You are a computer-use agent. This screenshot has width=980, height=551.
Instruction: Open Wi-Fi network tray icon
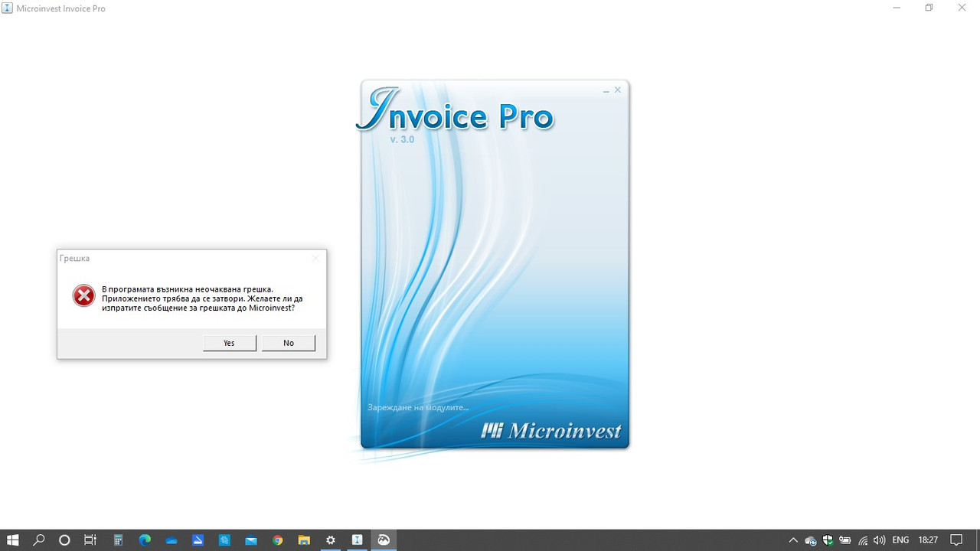pyautogui.click(x=863, y=540)
